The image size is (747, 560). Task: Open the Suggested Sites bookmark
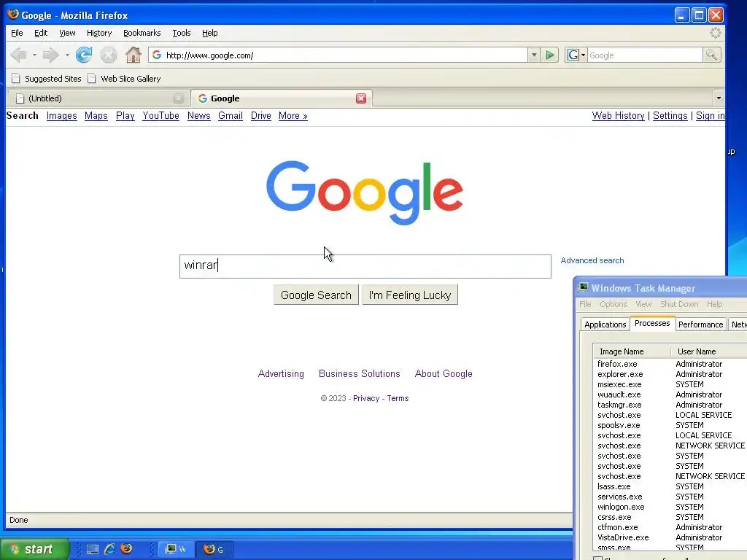point(46,79)
